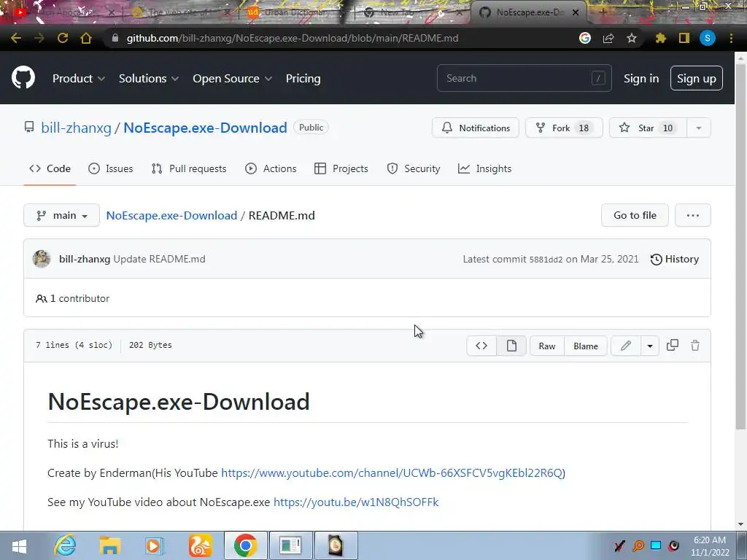Open the UC Browser taskbar icon
The height and width of the screenshot is (560, 747).
click(200, 545)
